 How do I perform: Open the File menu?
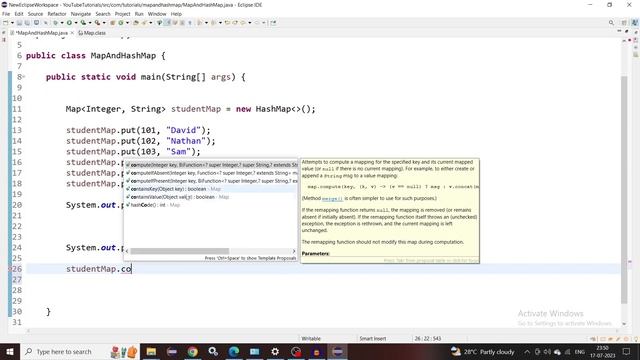[6, 14]
